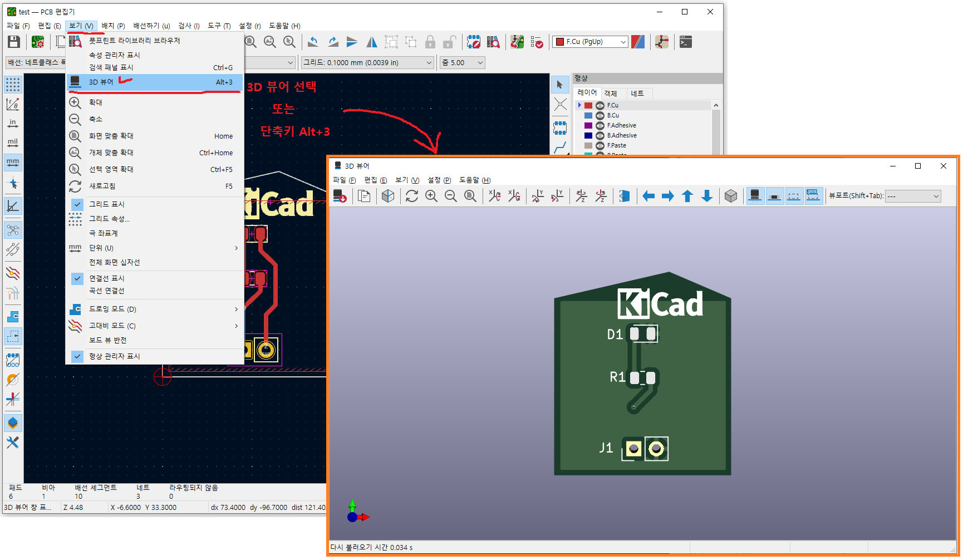The width and height of the screenshot is (963, 560).
Task: Toggle visibility eye of F.Adhesive layer
Action: pos(600,126)
